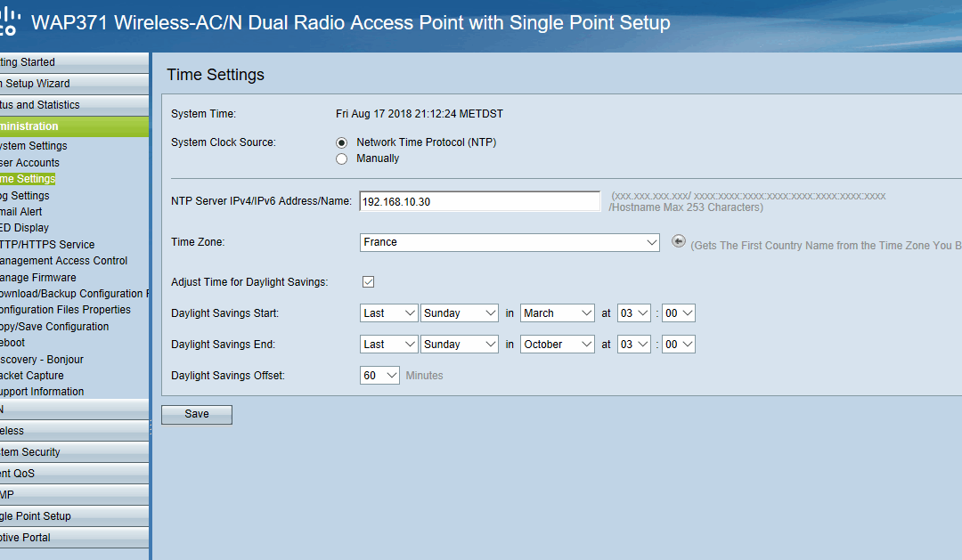Open SNMP menu section
The image size is (962, 560).
point(74,495)
